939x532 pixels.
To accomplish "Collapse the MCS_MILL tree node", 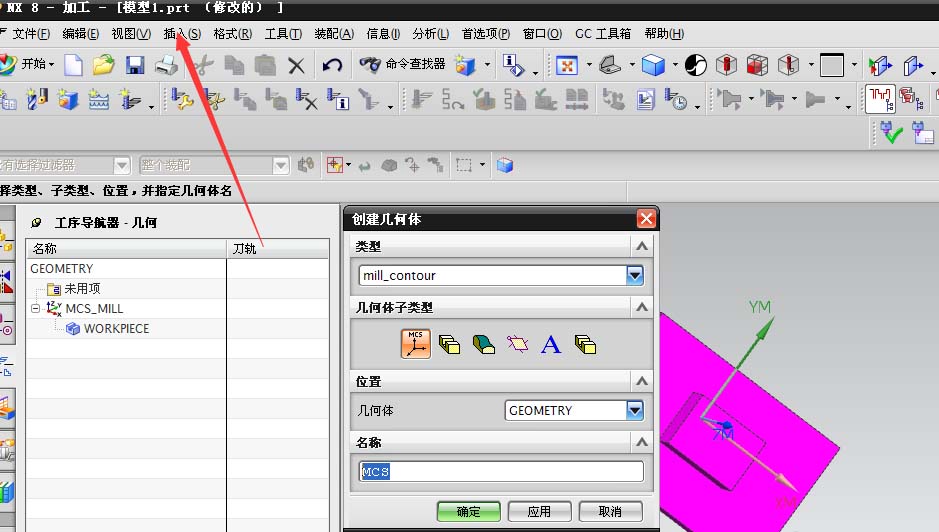I will click(35, 309).
